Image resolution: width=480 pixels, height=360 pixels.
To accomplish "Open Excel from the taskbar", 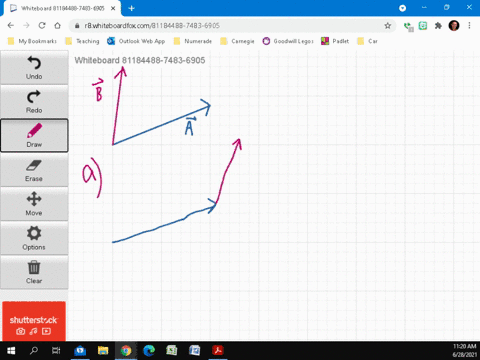I will pyautogui.click(x=172, y=351).
